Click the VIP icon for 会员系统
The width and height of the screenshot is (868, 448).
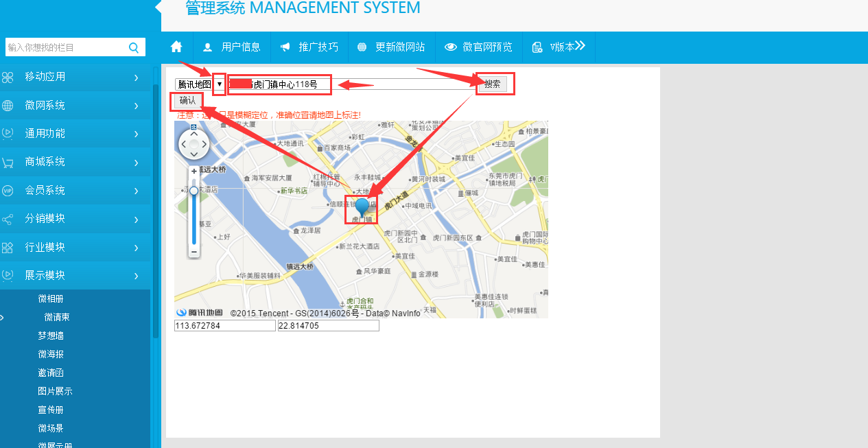(x=8, y=191)
